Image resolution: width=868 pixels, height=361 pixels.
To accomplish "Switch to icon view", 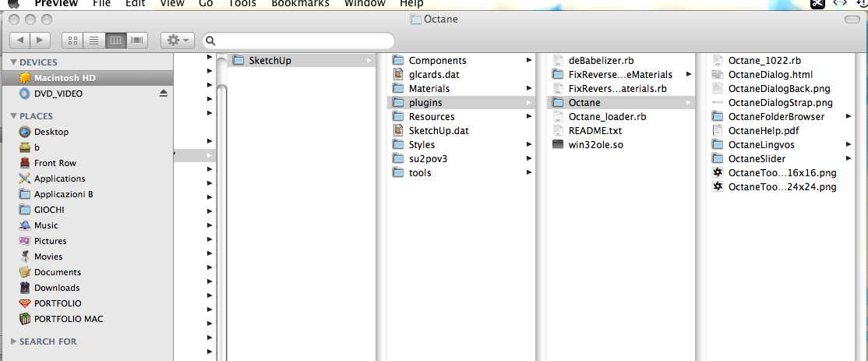I will coord(72,41).
